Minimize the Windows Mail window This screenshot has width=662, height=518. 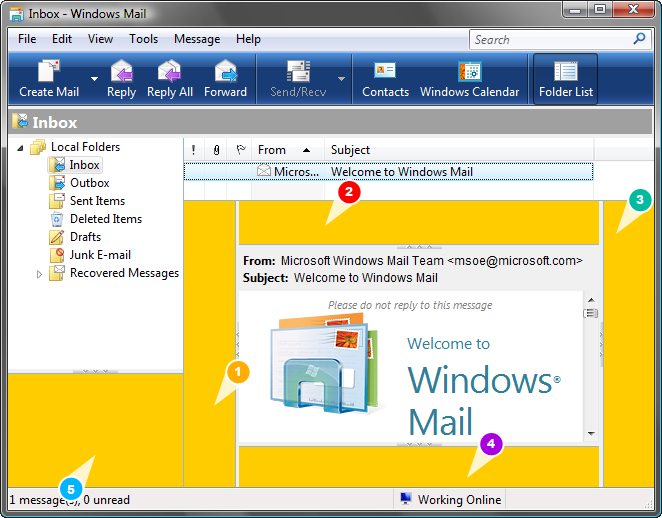coord(575,10)
